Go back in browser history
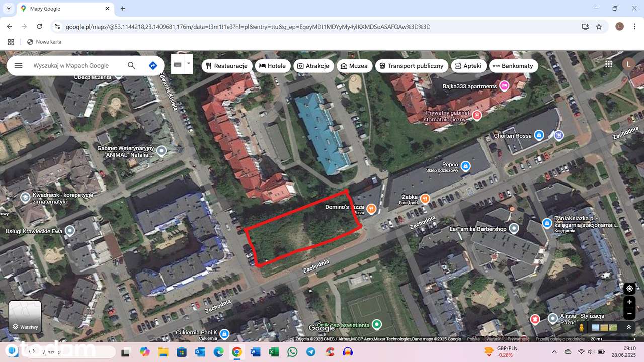 click(9, 27)
